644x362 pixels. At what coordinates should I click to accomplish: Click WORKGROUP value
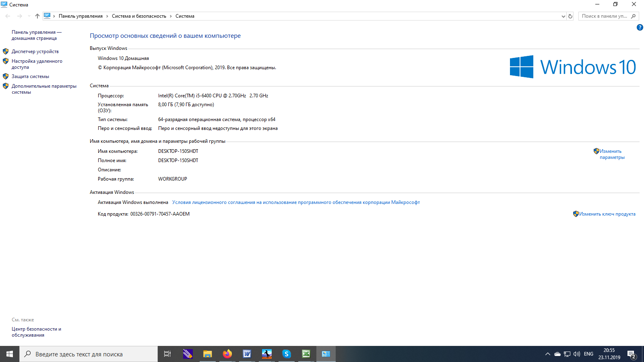(172, 179)
